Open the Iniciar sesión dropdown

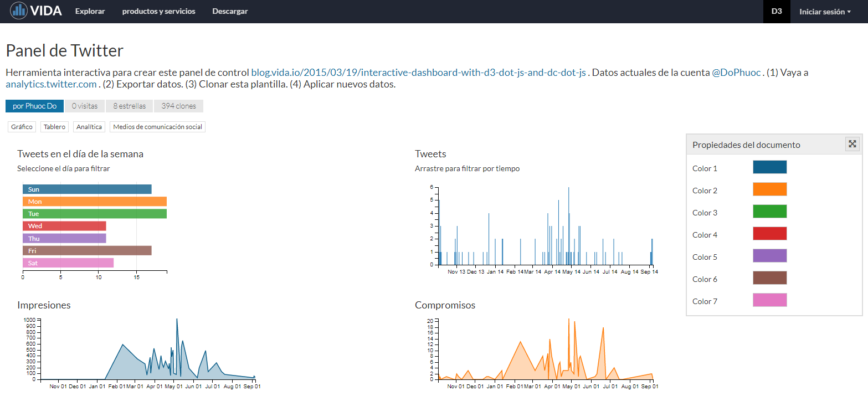tap(824, 12)
